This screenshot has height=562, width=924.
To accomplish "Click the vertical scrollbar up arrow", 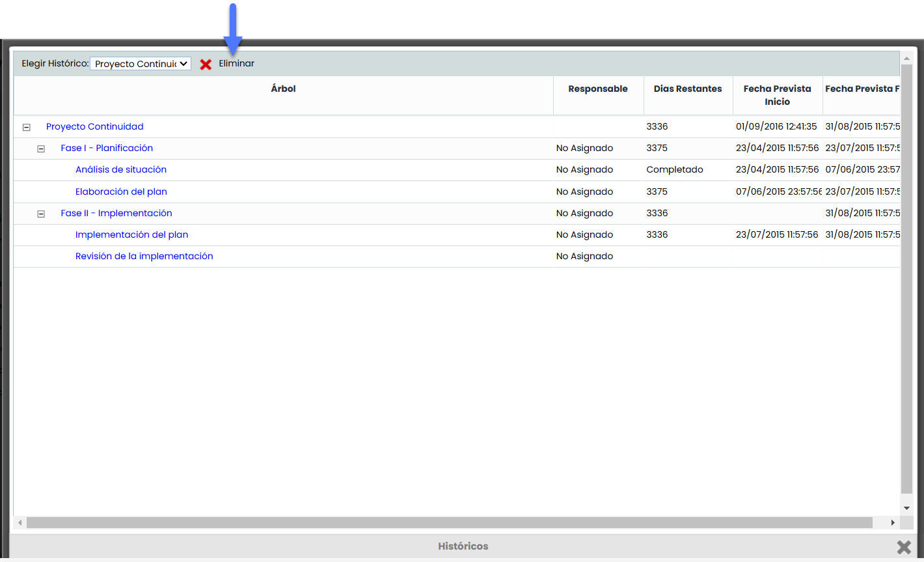I will 906,59.
